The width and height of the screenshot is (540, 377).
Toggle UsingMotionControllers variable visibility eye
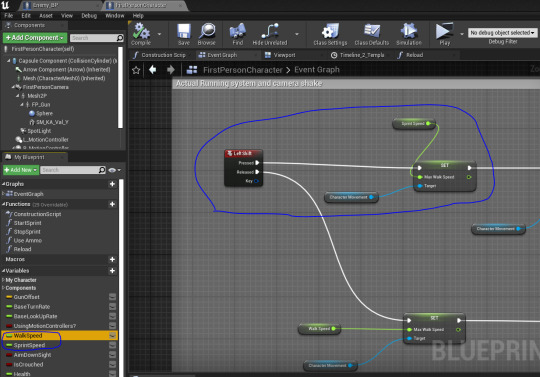(x=112, y=326)
